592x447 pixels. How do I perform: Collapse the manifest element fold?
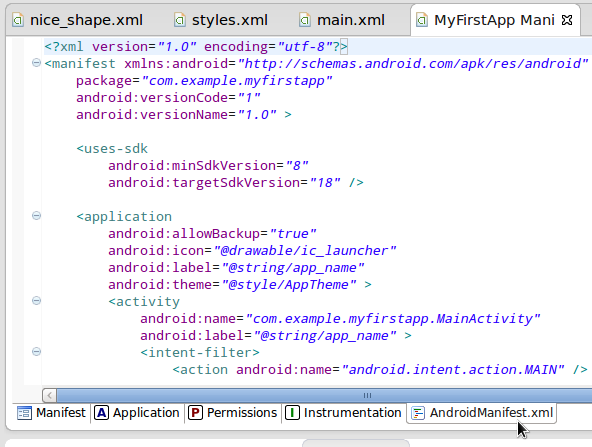point(36,63)
